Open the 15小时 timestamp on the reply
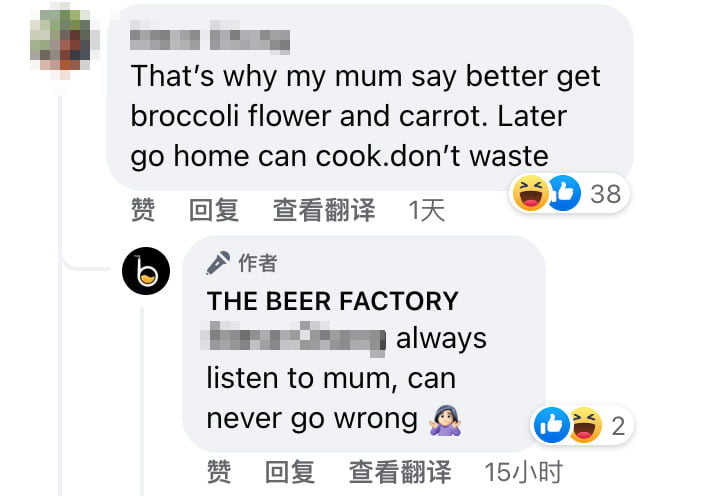The width and height of the screenshot is (710, 496). (523, 472)
